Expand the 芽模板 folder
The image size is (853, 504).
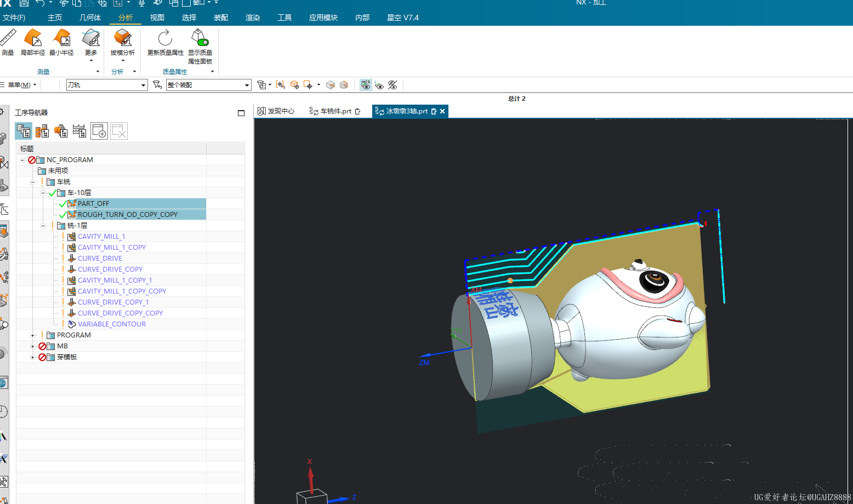tap(33, 357)
